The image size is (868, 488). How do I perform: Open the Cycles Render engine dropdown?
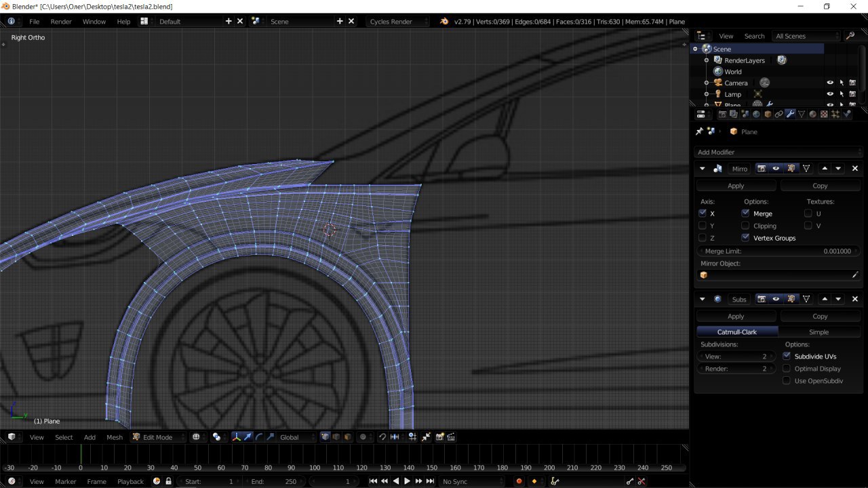pyautogui.click(x=397, y=21)
